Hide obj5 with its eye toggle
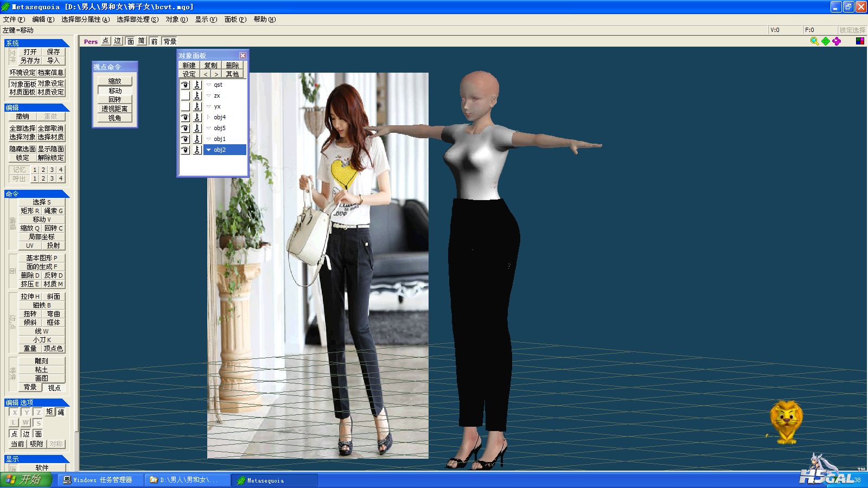868x488 pixels. coord(185,128)
